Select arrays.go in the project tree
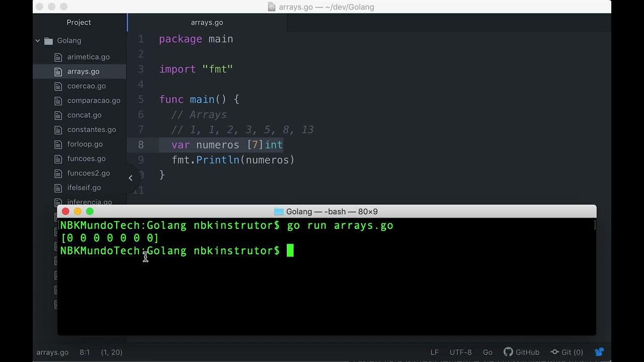 (84, 71)
